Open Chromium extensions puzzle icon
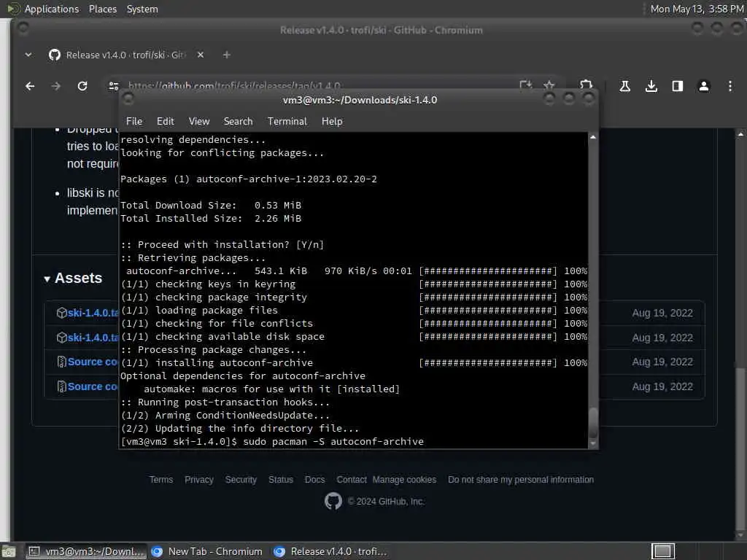The height and width of the screenshot is (560, 747). point(586,85)
